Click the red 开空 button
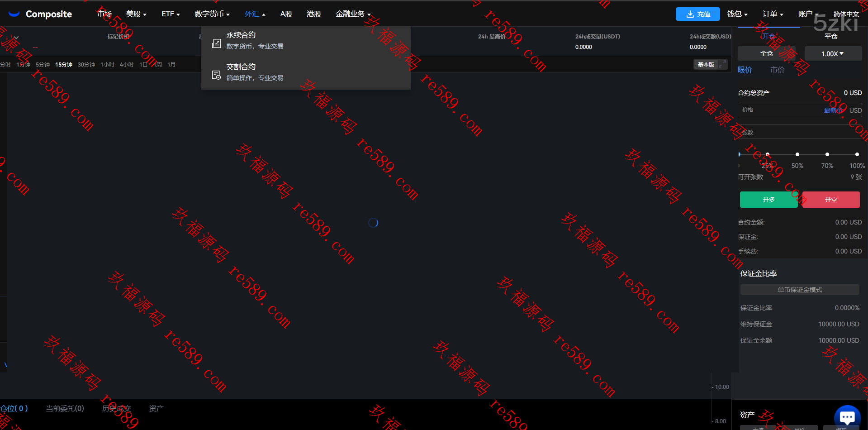This screenshot has height=430, width=868. tap(831, 200)
